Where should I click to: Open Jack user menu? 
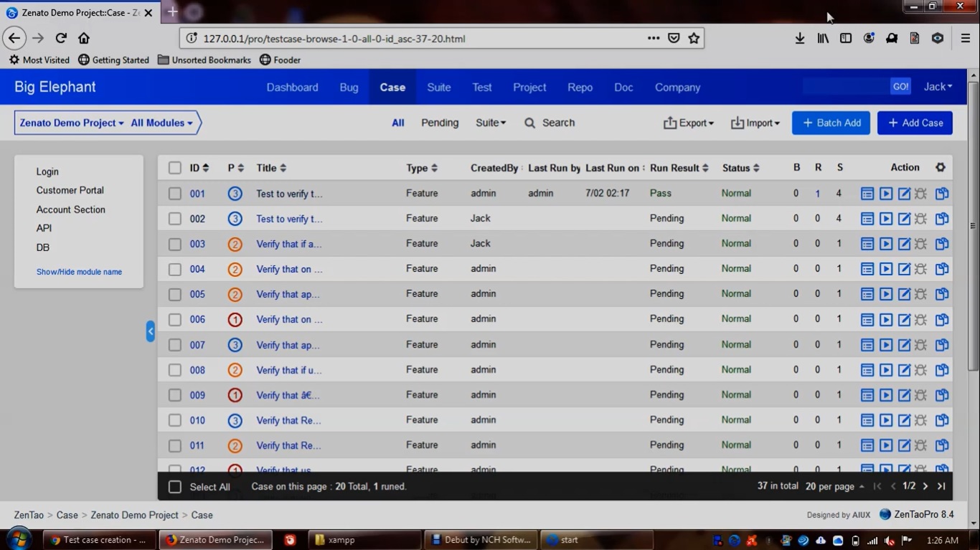tap(938, 87)
